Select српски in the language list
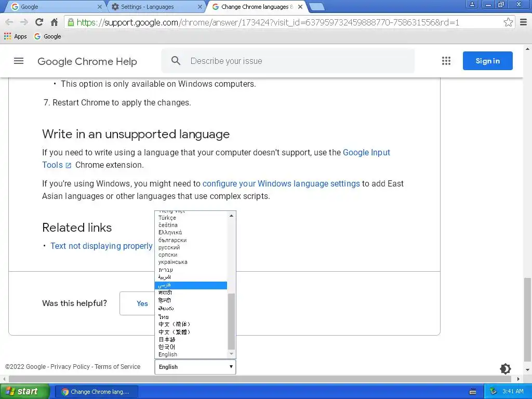 pyautogui.click(x=191, y=255)
